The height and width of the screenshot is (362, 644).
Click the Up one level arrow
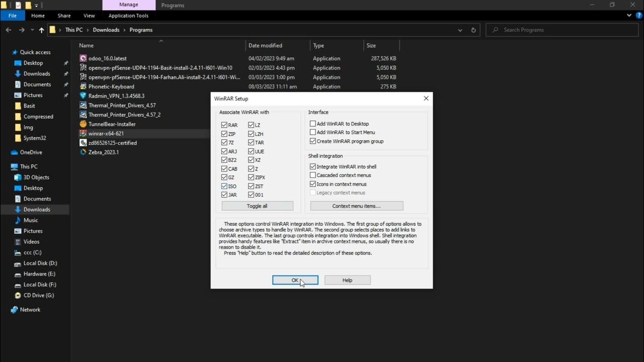(x=41, y=30)
